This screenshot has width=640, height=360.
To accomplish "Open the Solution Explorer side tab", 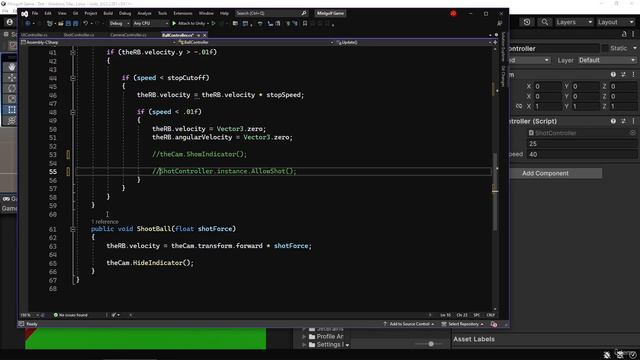I will [503, 47].
